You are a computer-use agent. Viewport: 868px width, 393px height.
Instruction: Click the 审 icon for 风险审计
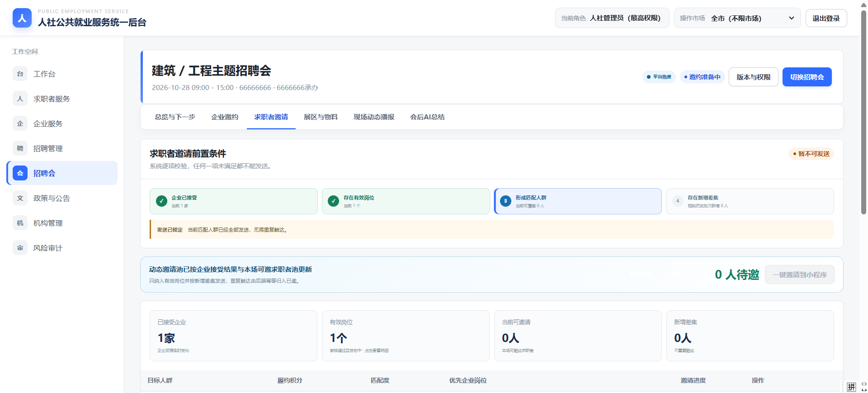(x=20, y=248)
